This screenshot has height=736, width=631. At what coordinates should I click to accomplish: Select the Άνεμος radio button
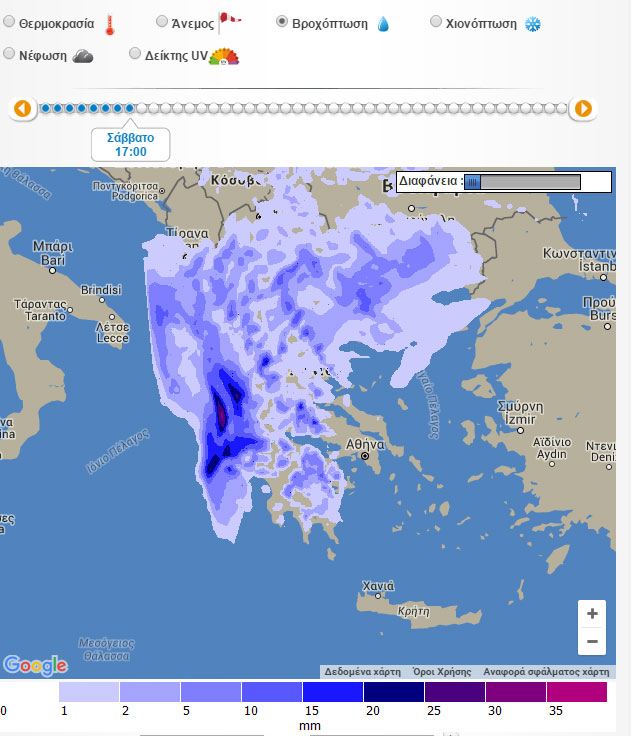point(162,21)
